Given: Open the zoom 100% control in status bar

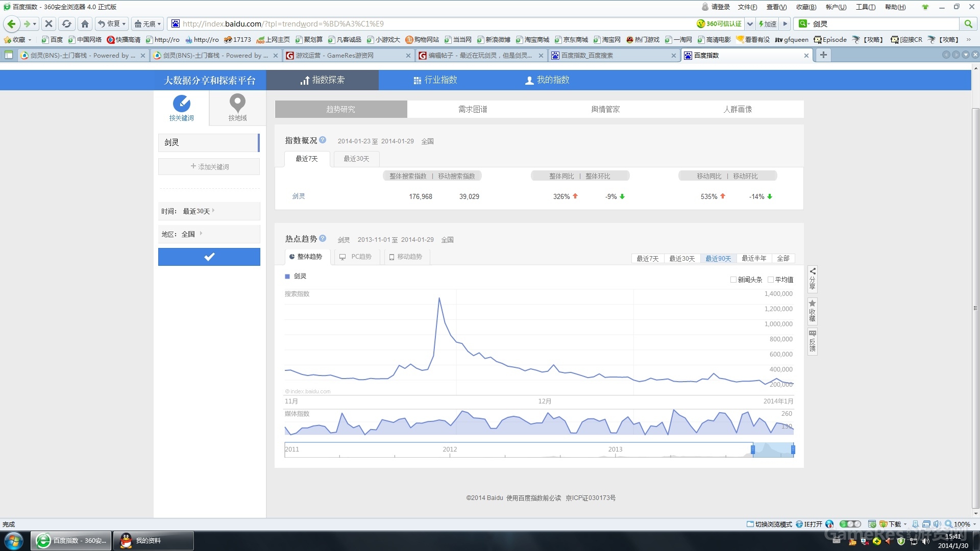Looking at the screenshot, I should click(x=958, y=524).
